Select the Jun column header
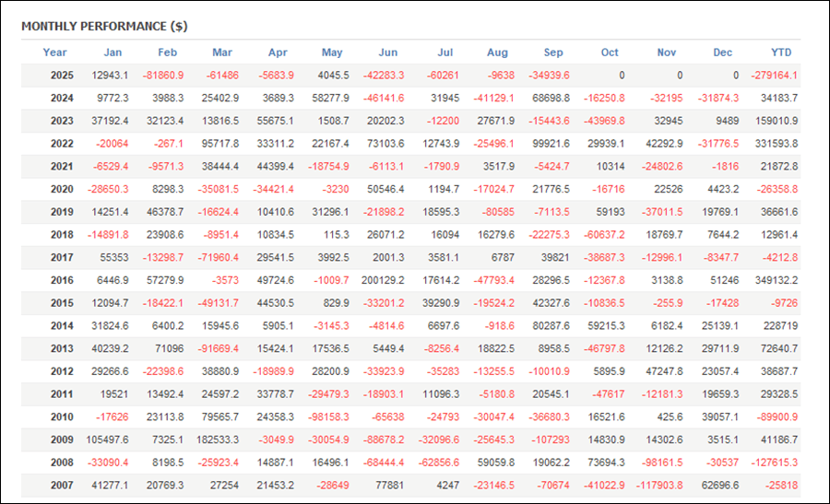830x504 pixels. [388, 53]
